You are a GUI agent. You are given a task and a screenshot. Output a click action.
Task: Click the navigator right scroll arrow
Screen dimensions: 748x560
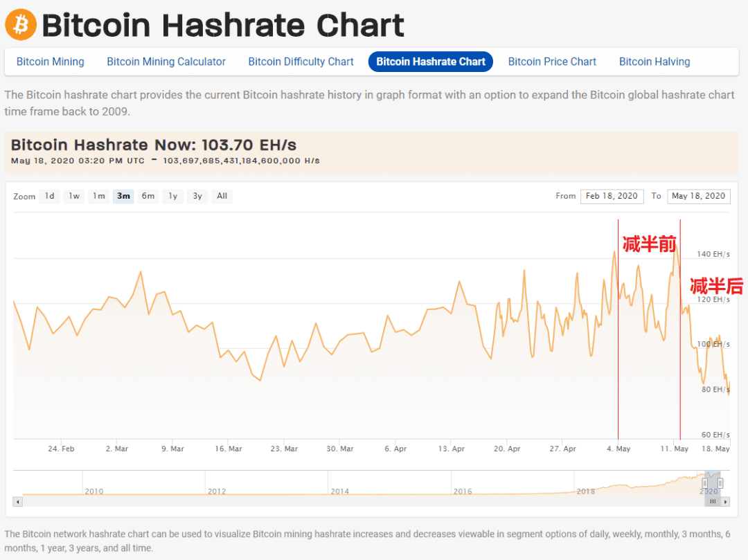click(x=725, y=501)
